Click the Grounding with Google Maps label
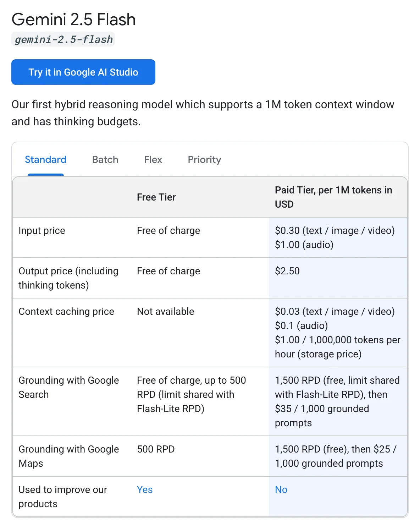The image size is (420, 526). click(69, 456)
